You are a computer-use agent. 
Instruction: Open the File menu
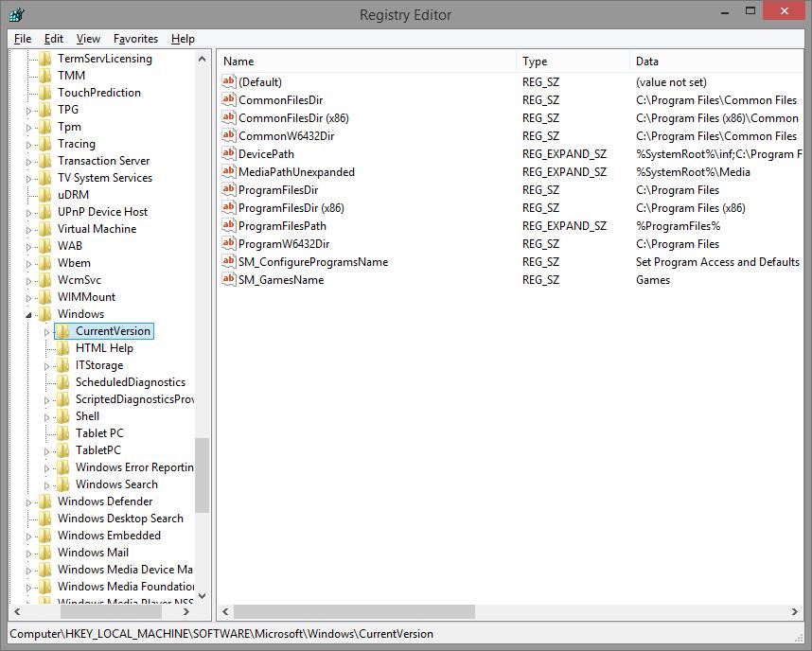(23, 39)
